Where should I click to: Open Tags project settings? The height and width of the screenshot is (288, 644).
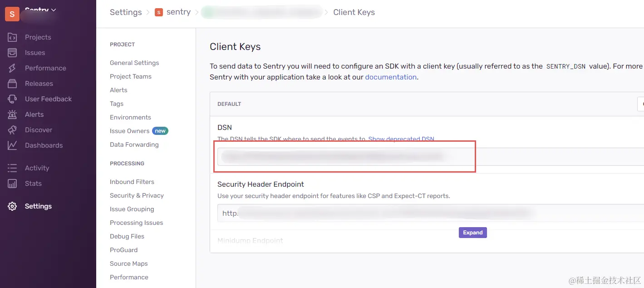(117, 104)
